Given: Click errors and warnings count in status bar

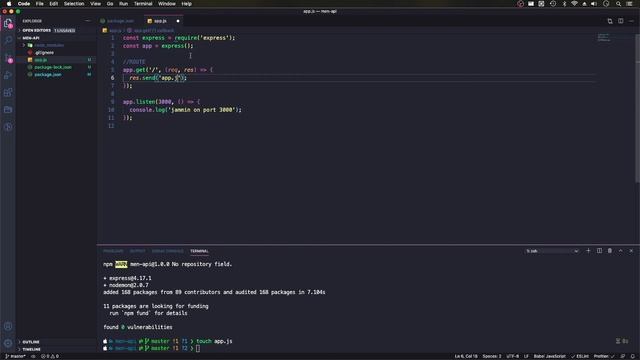Looking at the screenshot, I should click(50, 356).
